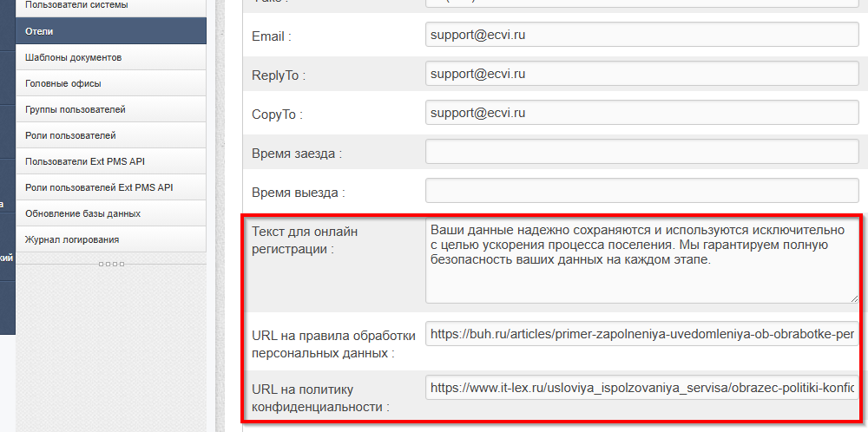Click into the CopyTo field
Viewport: 868px width, 432px height.
click(641, 114)
